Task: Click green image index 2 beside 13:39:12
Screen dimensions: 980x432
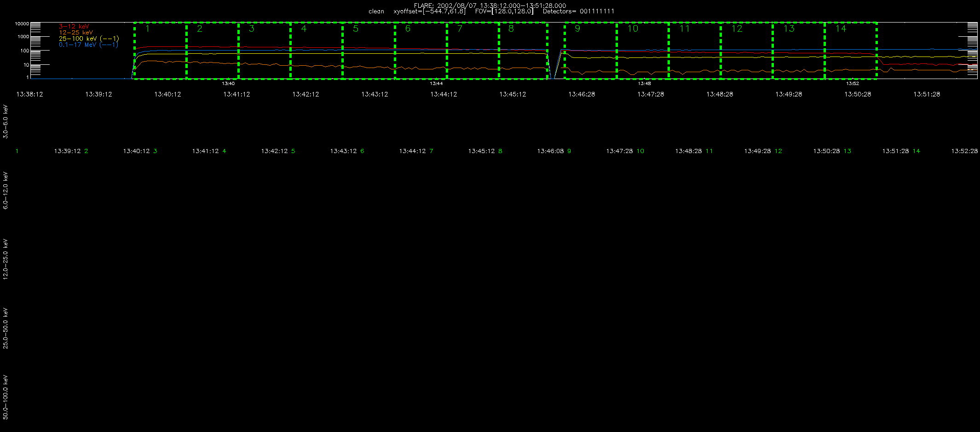Action: pyautogui.click(x=86, y=151)
